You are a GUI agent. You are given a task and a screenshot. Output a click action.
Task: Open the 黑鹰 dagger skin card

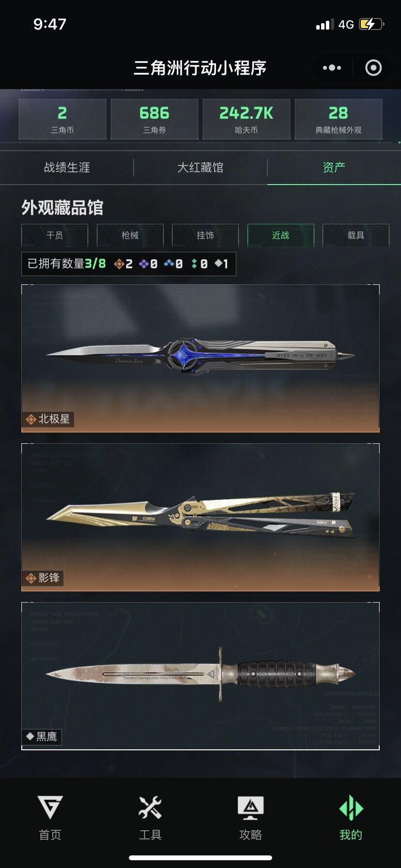[200, 676]
